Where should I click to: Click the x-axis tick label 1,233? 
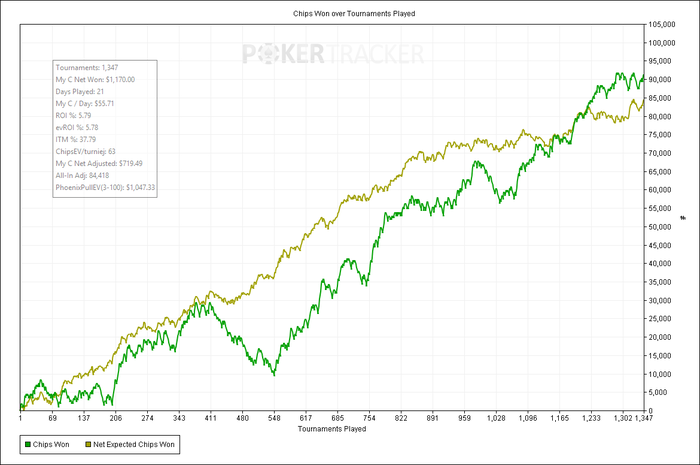click(x=591, y=418)
